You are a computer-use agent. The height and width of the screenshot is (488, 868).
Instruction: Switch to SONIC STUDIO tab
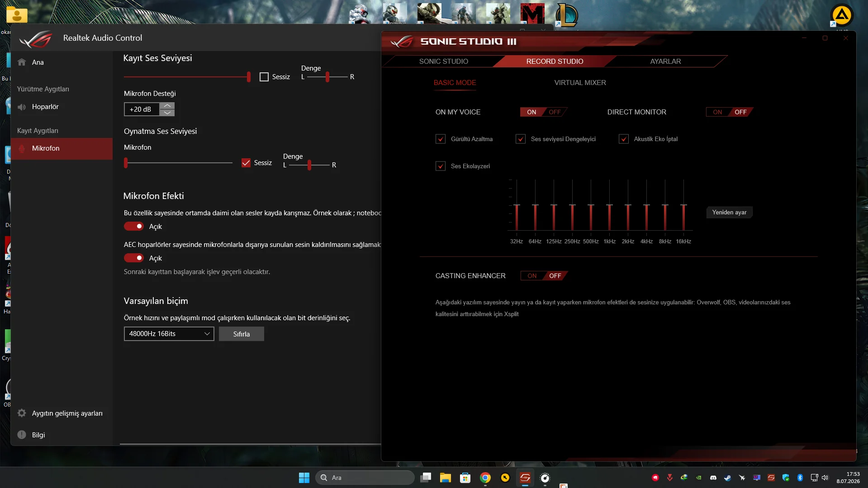pyautogui.click(x=443, y=62)
